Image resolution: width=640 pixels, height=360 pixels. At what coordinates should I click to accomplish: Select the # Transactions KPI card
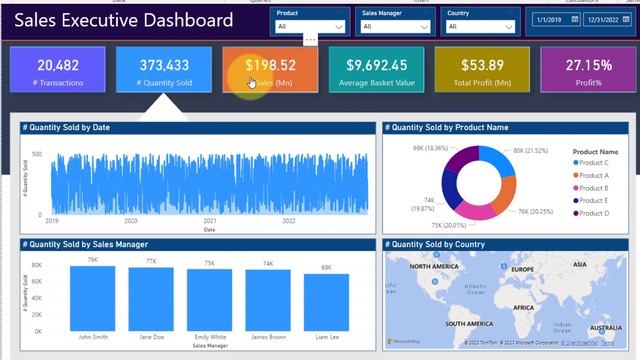point(58,69)
